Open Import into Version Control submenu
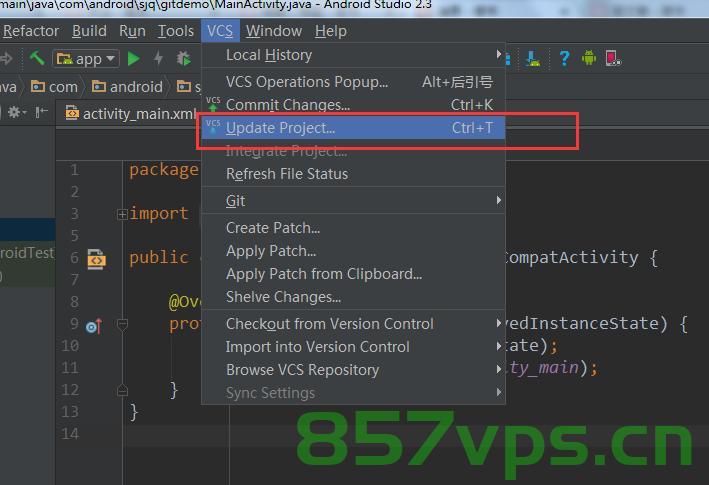The width and height of the screenshot is (709, 485). click(353, 347)
